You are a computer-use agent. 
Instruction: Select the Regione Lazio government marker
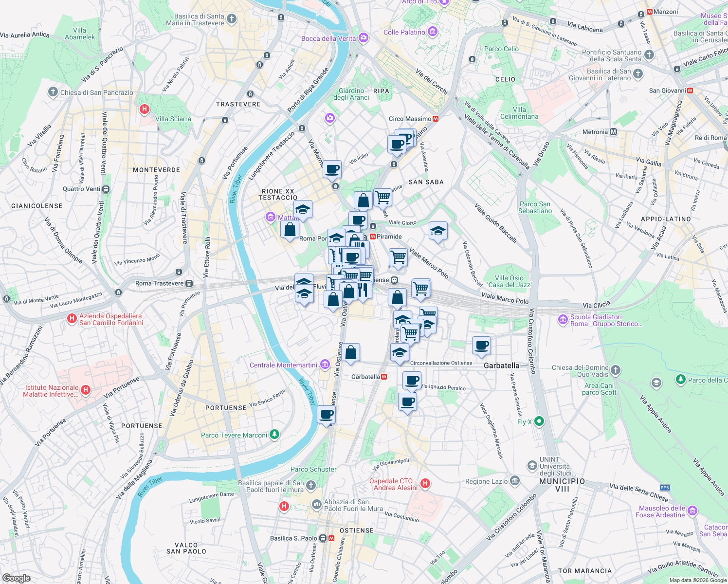pyautogui.click(x=515, y=481)
